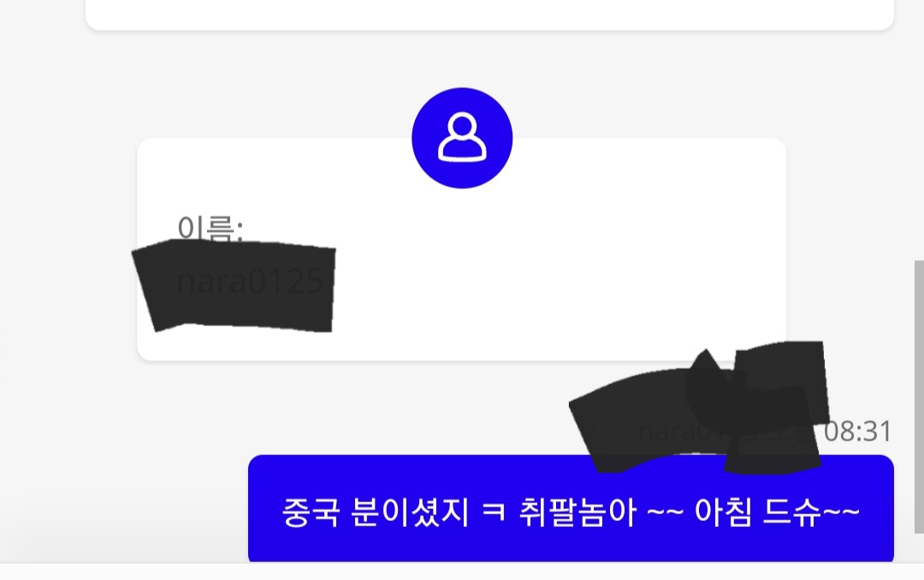Click the ㅋ character in the message

coord(494,512)
